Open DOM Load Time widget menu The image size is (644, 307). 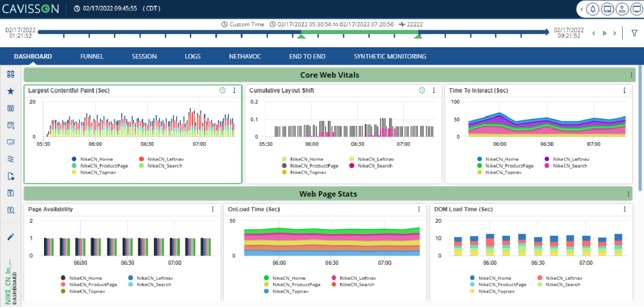625,209
